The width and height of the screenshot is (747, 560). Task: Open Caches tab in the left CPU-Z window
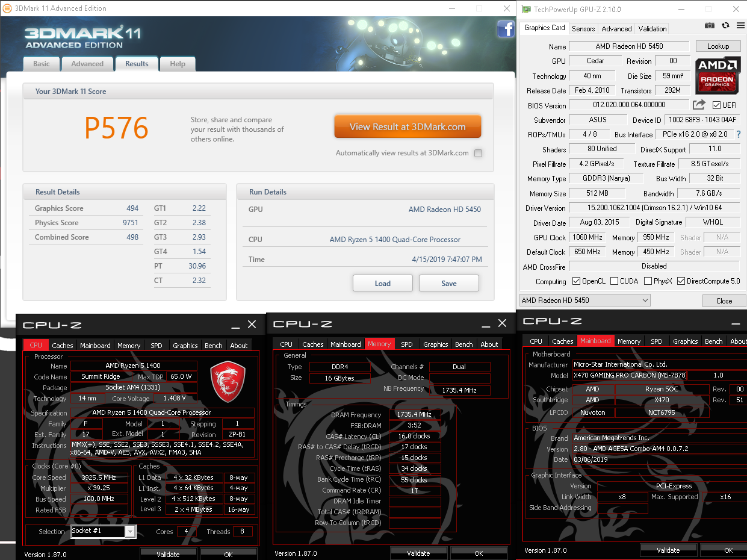coord(62,346)
